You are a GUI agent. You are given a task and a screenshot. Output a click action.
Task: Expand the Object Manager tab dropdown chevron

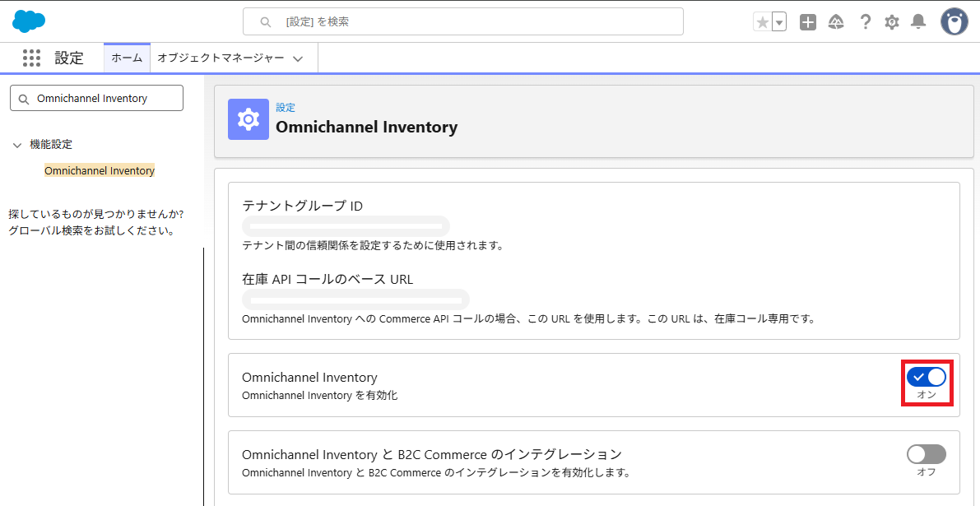pyautogui.click(x=298, y=58)
